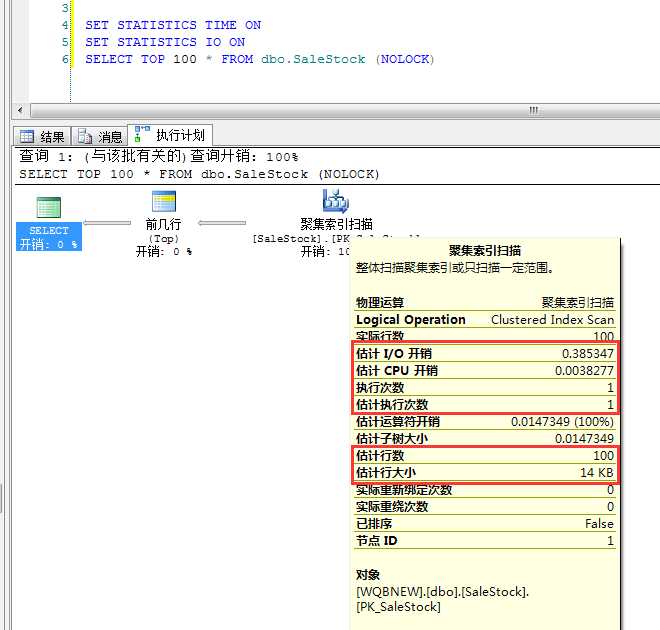
Task: Click the 聚集索引扫描 clustered index scan icon
Action: pos(335,200)
